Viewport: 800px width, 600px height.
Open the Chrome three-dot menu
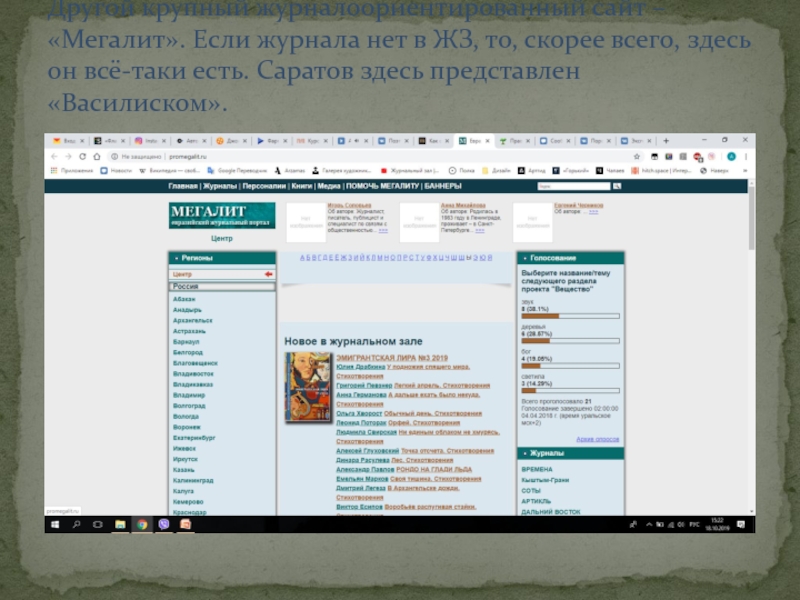coord(746,157)
